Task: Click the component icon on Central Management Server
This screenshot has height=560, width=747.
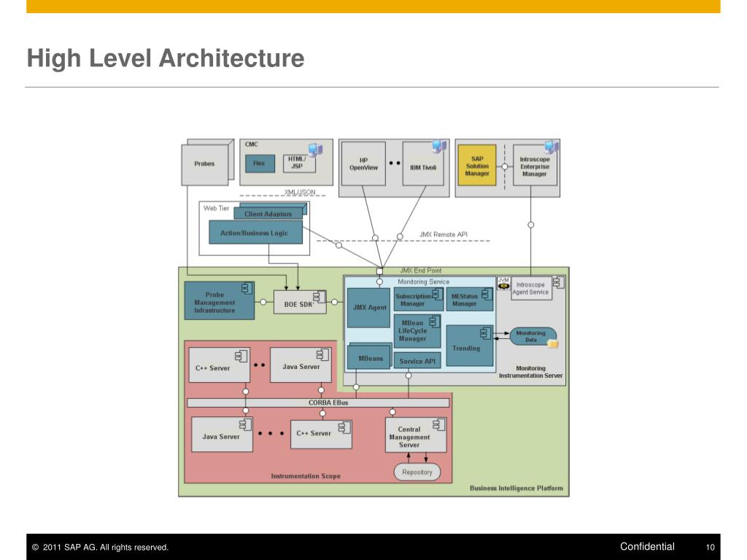Action: (438, 424)
